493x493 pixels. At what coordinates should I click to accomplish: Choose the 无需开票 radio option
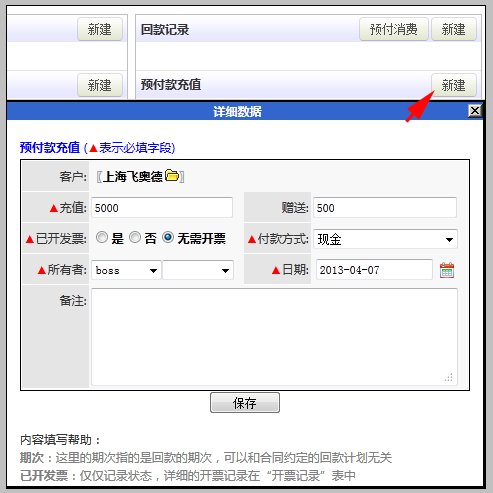coord(168,238)
